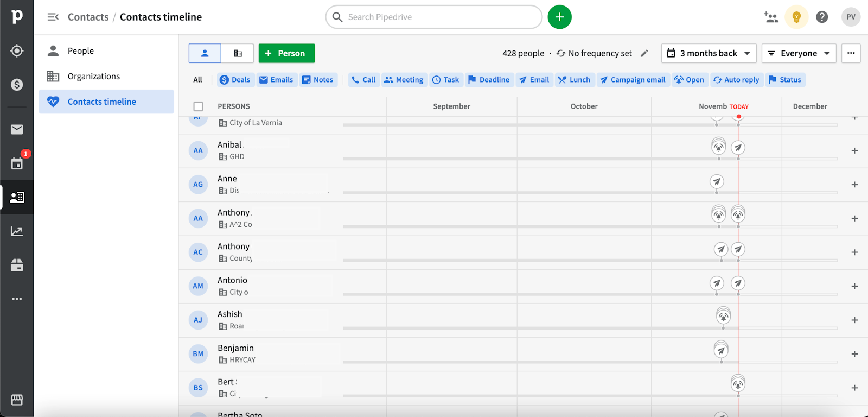Open Insights chart icon in the sidebar

(x=17, y=231)
